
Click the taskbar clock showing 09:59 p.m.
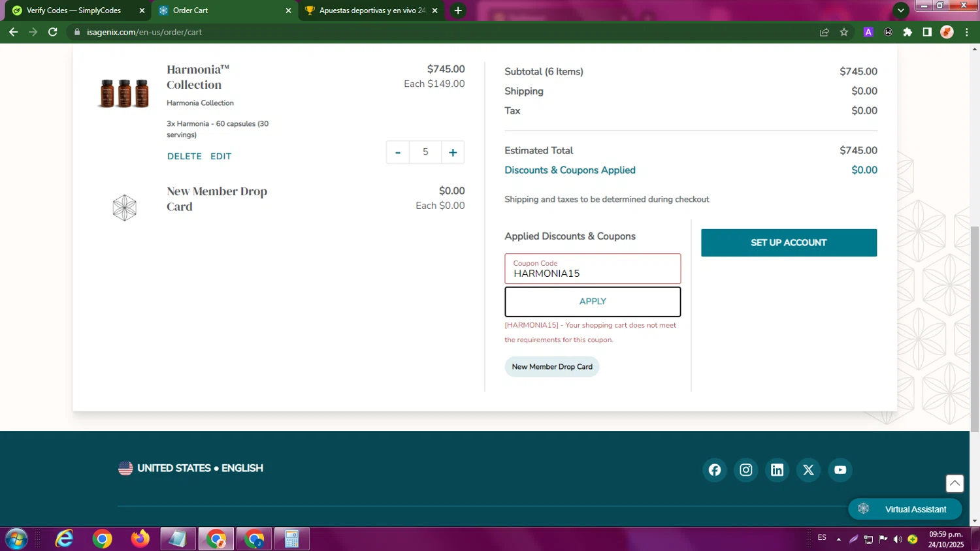[946, 539]
